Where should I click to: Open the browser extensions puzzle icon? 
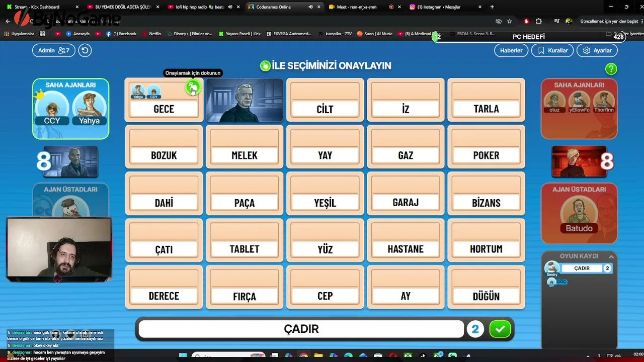tap(539, 21)
